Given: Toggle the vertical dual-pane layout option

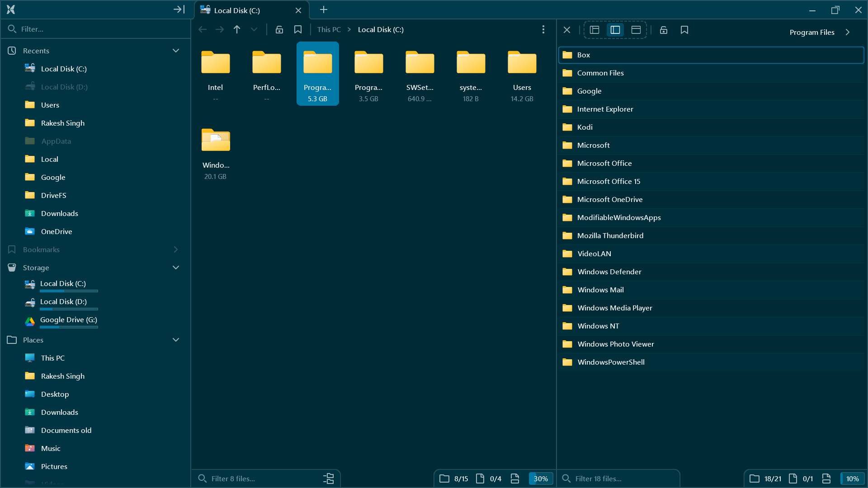Looking at the screenshot, I should click(x=615, y=30).
